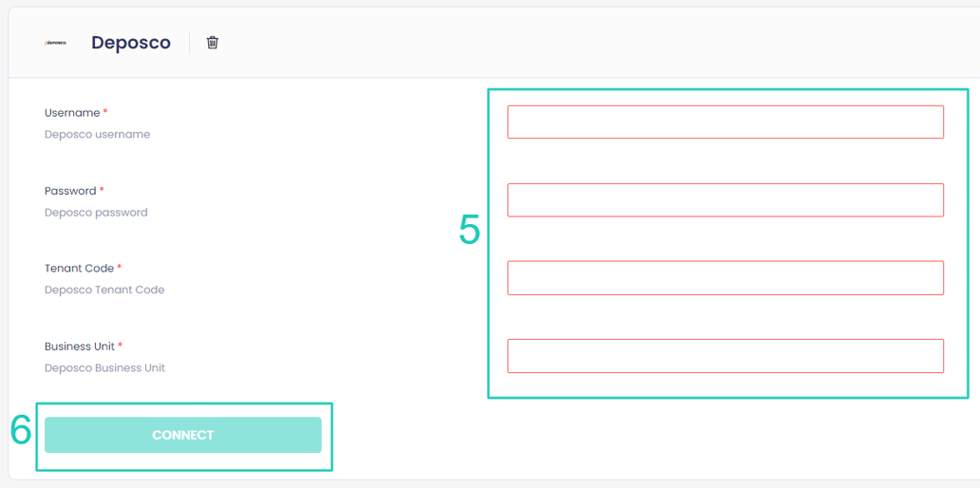This screenshot has width=980, height=488.
Task: Focus the Password input field
Action: click(725, 199)
